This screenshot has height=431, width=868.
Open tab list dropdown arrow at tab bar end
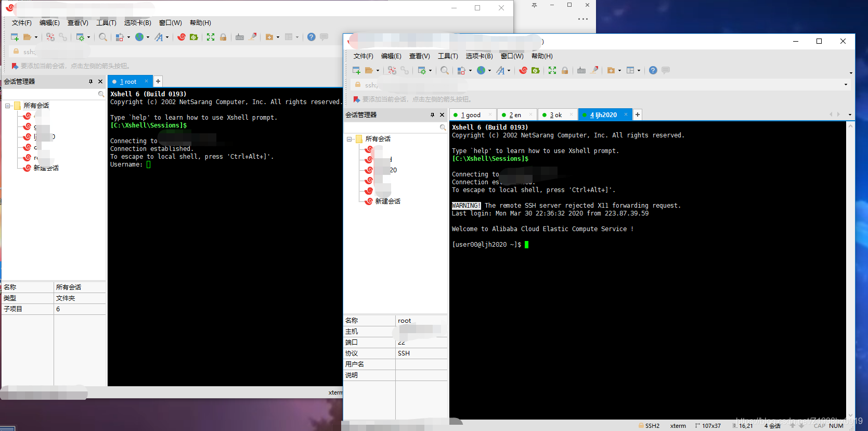[850, 115]
